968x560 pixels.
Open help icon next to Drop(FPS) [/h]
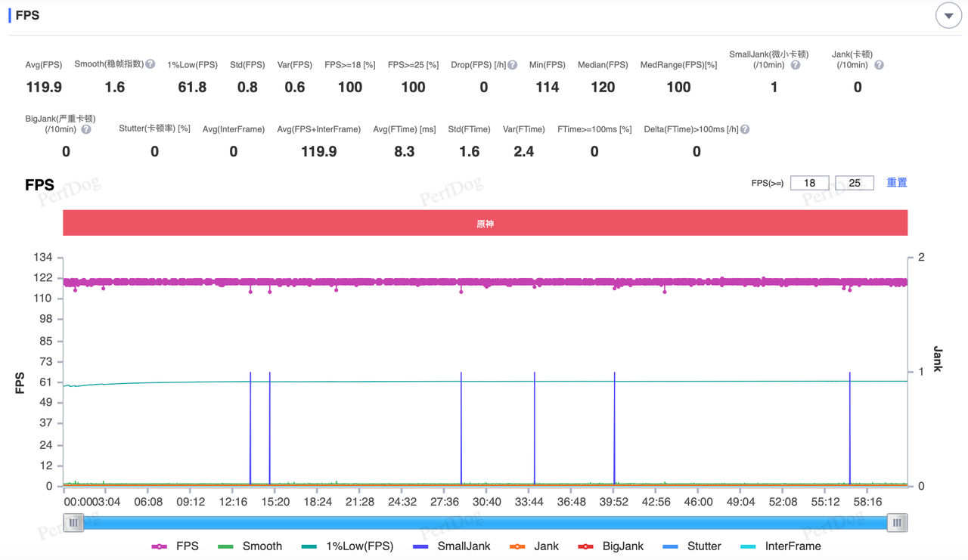tap(513, 65)
